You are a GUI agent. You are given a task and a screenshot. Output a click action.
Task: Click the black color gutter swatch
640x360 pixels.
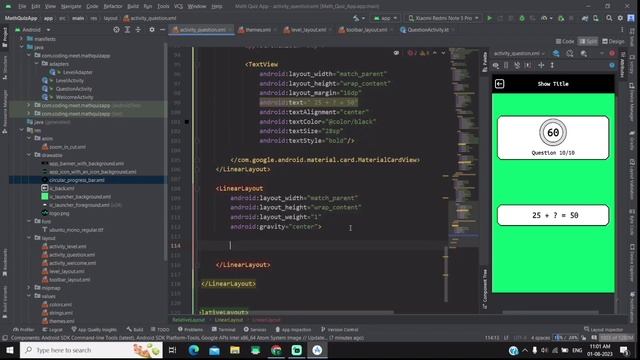point(187,122)
